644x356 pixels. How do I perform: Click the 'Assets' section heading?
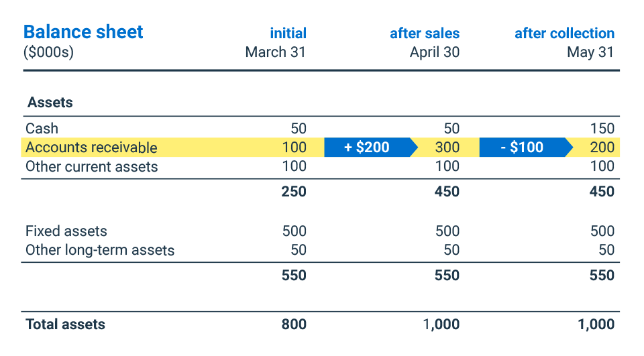click(50, 103)
